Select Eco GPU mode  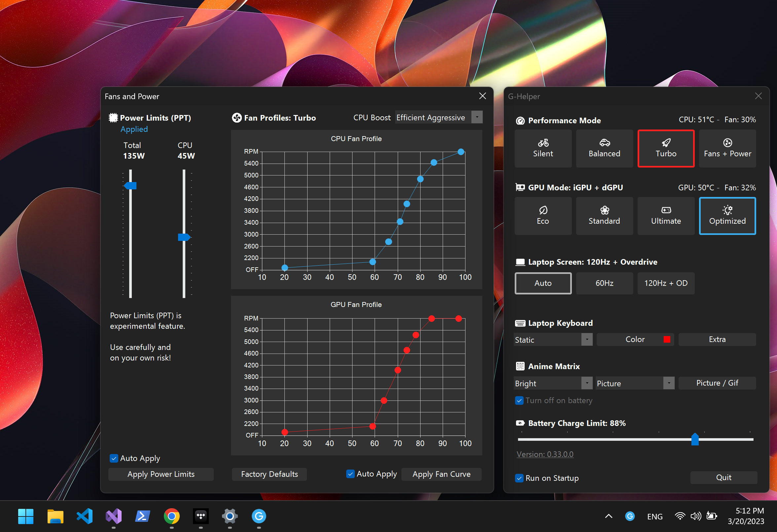[x=543, y=216]
